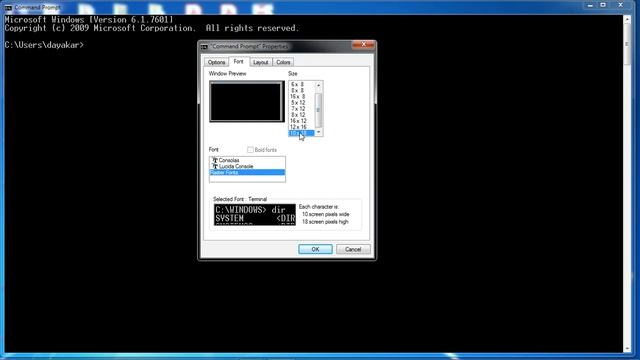Pick the 16 x 8 font size
Image resolution: width=640 pixels, height=360 pixels.
[x=301, y=97]
